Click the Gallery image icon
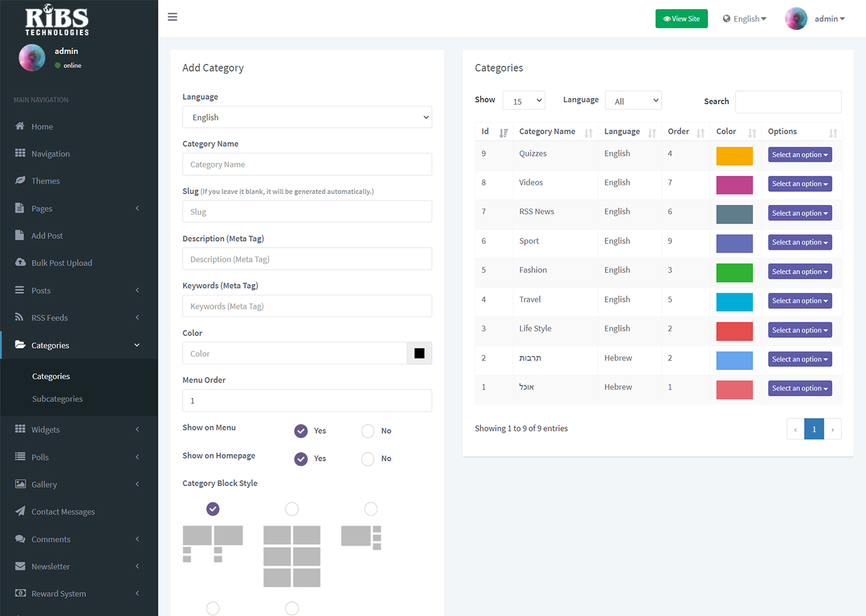Viewport: 866px width, 616px height. 20,484
